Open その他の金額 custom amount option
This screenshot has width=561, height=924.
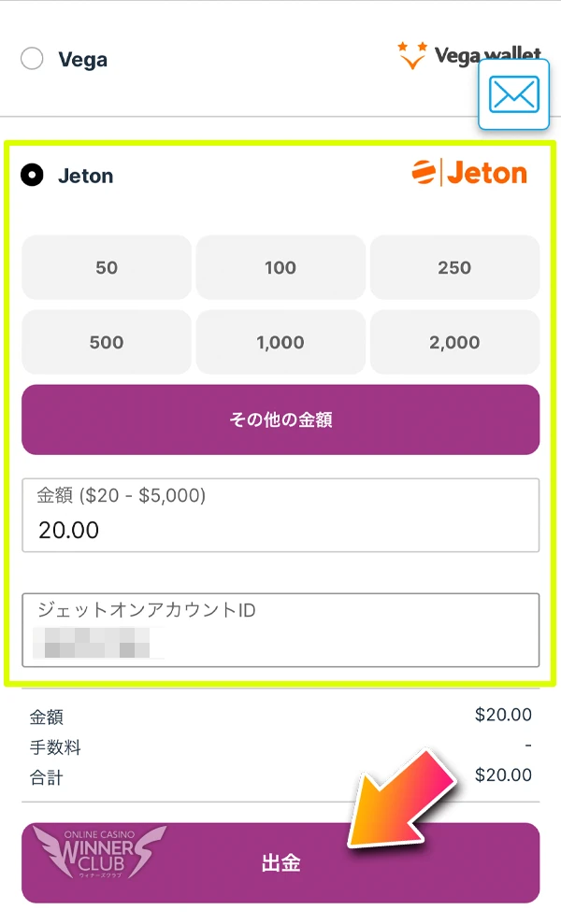coord(280,419)
